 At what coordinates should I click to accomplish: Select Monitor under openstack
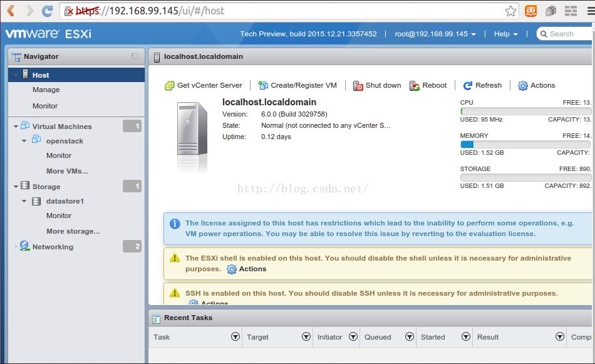pos(59,155)
